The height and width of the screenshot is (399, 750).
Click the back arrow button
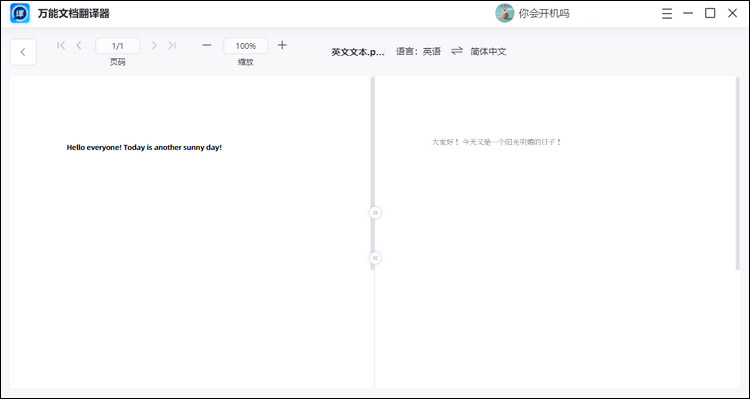click(x=23, y=52)
